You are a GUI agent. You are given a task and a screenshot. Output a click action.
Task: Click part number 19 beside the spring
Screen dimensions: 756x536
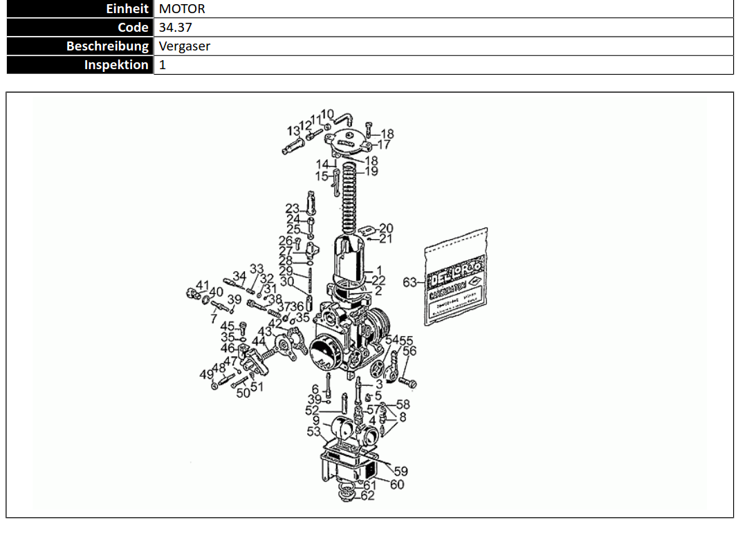[371, 172]
